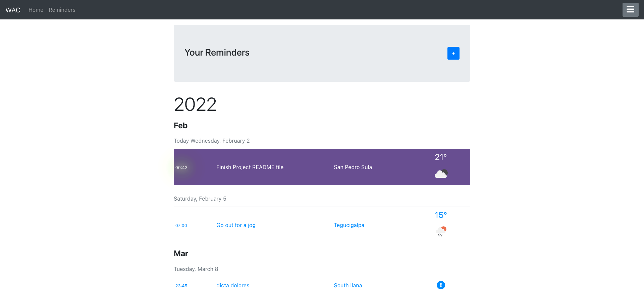The height and width of the screenshot is (291, 644).
Task: Click the Mar month heading
Action: pyautogui.click(x=181, y=253)
